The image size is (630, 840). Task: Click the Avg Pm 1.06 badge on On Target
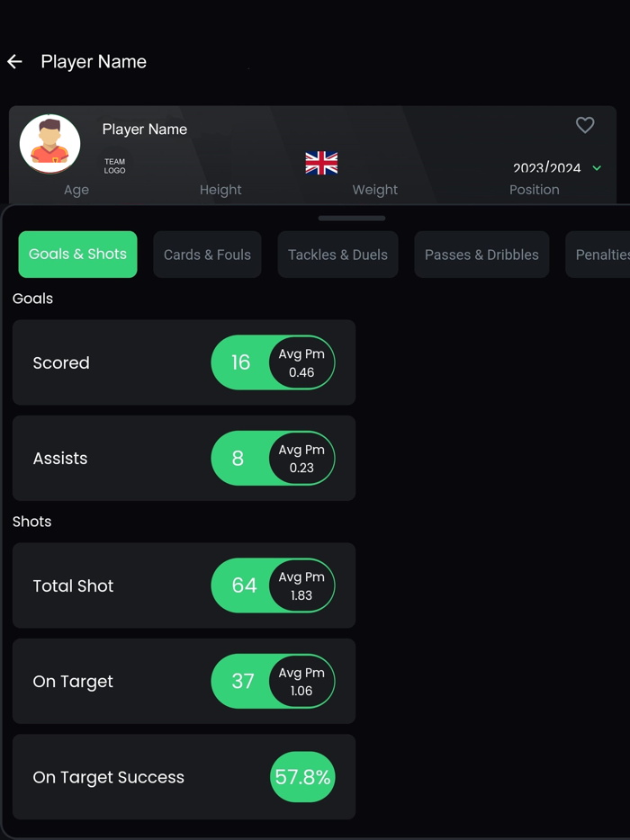[x=302, y=682]
